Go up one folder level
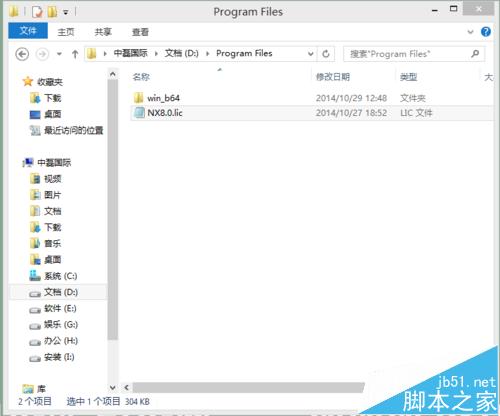 75,54
